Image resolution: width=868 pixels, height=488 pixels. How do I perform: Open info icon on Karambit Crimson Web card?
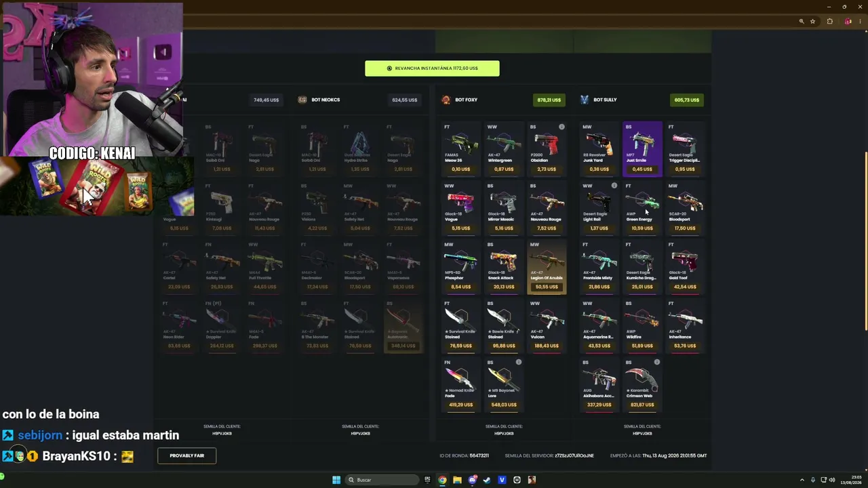click(657, 363)
